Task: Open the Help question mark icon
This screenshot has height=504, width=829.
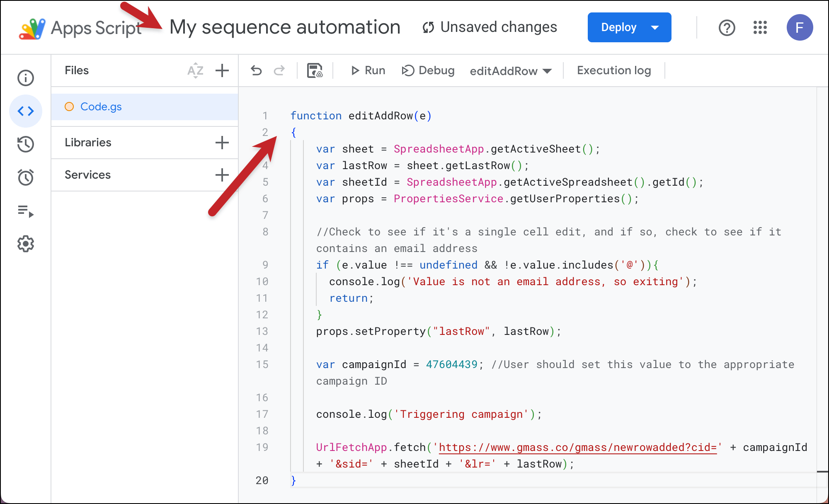Action: (727, 28)
